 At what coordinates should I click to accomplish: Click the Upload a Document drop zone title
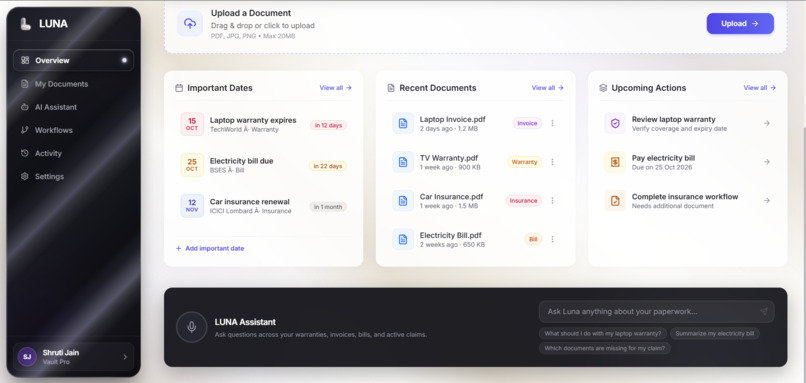[x=251, y=13]
